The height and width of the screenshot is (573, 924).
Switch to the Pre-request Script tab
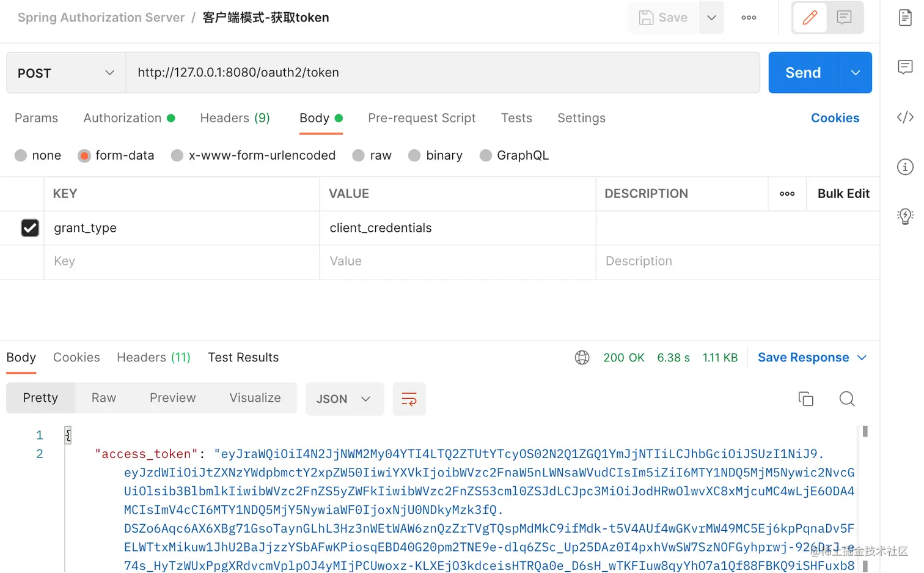[422, 118]
